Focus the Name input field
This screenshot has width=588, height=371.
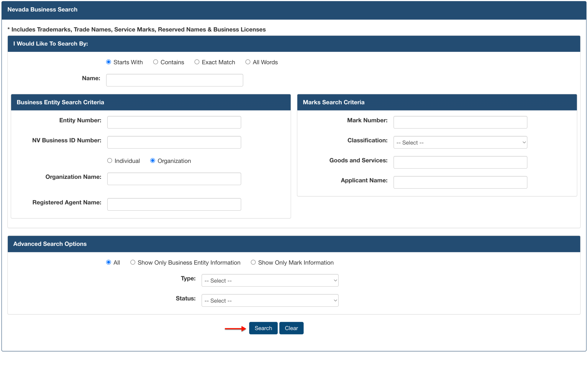(175, 80)
